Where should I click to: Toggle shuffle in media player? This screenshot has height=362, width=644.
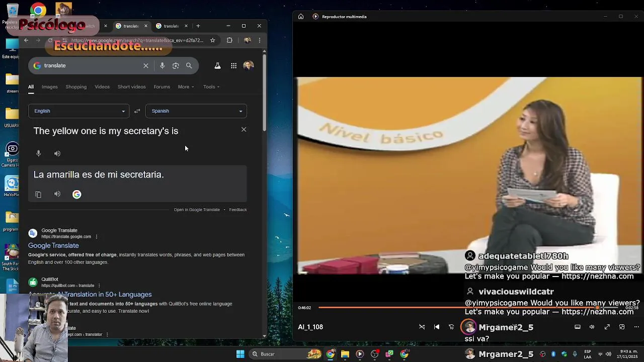422,327
